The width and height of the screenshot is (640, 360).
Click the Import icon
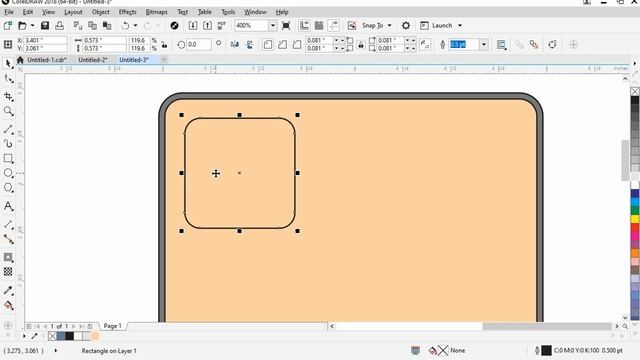[193, 26]
